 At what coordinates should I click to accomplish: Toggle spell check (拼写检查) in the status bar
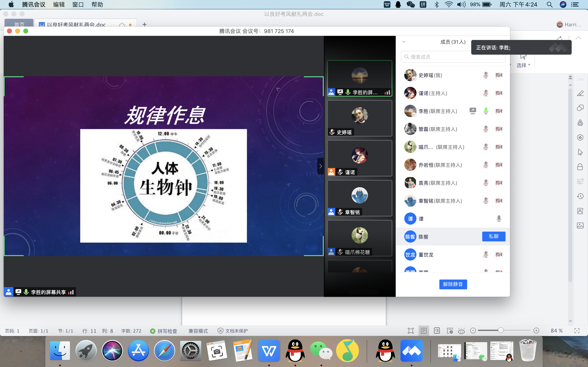(164, 331)
